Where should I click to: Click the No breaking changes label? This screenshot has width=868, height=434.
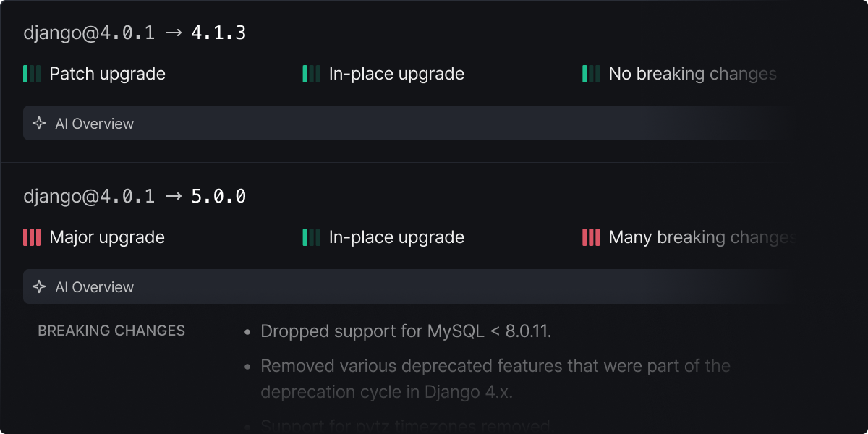[x=692, y=74]
